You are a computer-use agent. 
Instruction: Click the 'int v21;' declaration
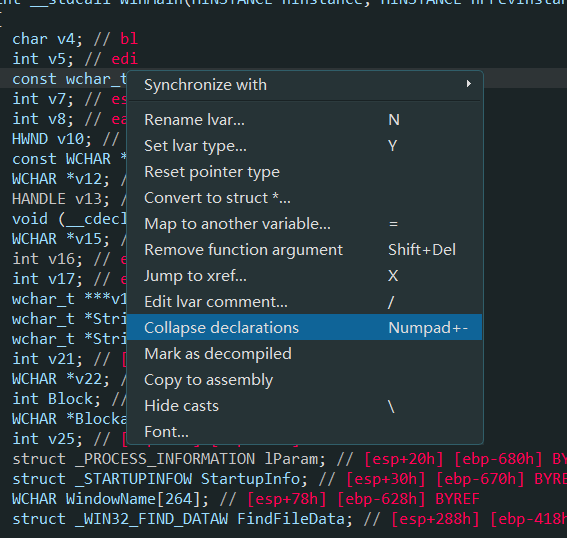tap(48, 359)
